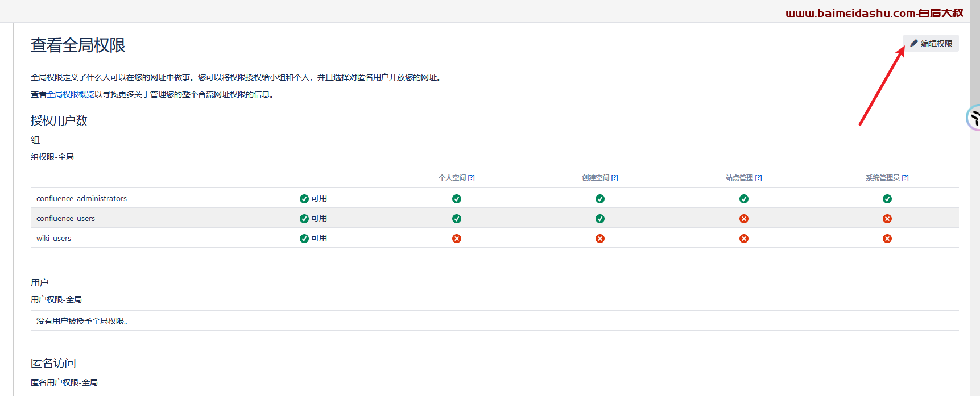Viewport: 980px width, 396px height.
Task: Click the floating assistant icon at right edge
Action: (x=974, y=118)
